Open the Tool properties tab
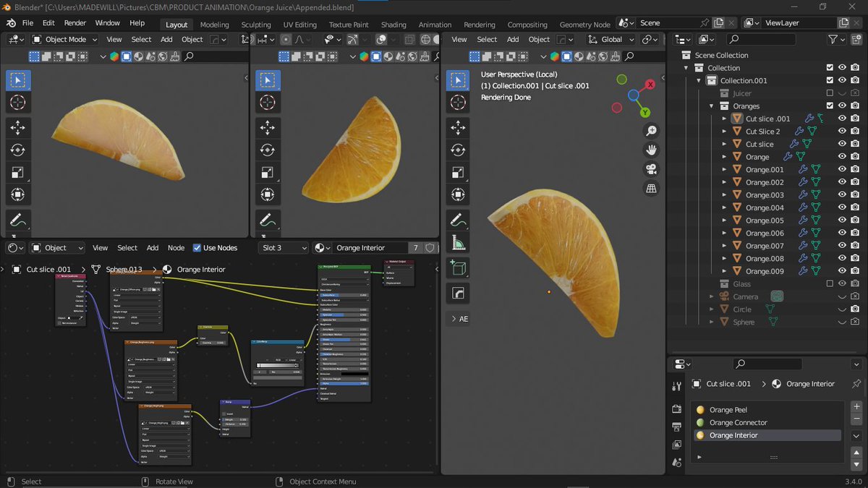Screen dimensions: 868x488 (677, 386)
